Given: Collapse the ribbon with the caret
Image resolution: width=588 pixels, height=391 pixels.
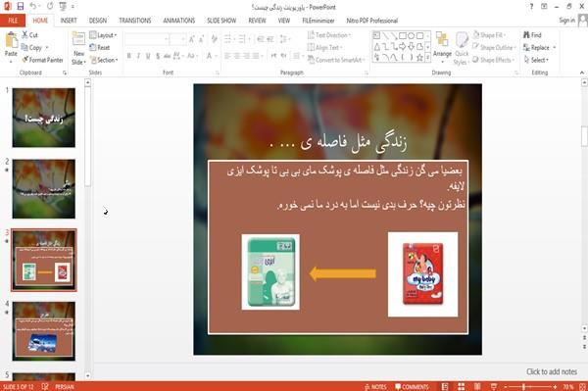Looking at the screenshot, I should [x=582, y=73].
